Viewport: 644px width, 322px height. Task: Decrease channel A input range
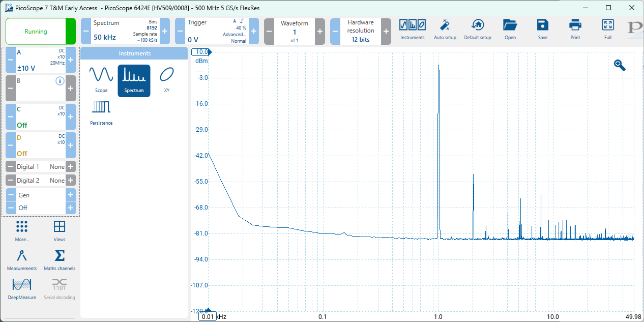coord(11,60)
